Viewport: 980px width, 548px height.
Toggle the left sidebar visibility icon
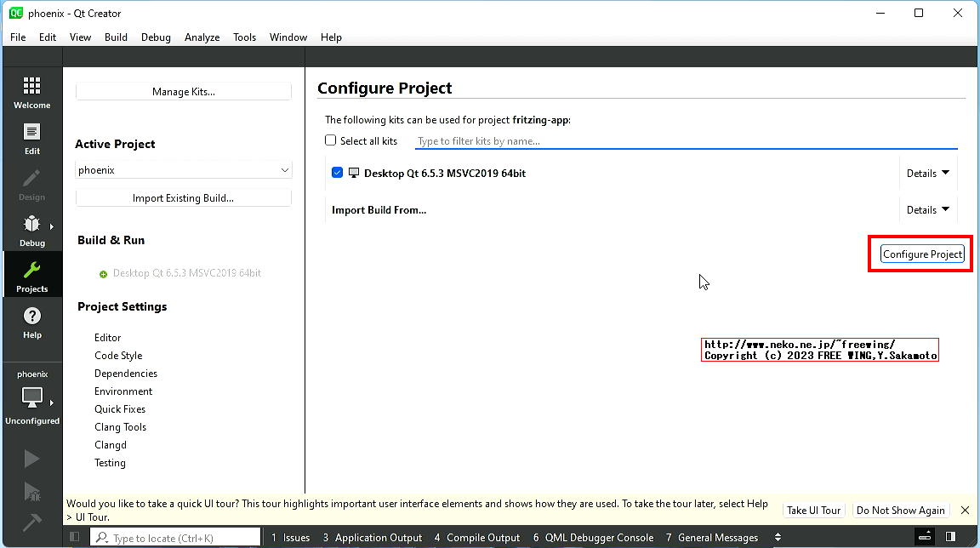click(75, 537)
